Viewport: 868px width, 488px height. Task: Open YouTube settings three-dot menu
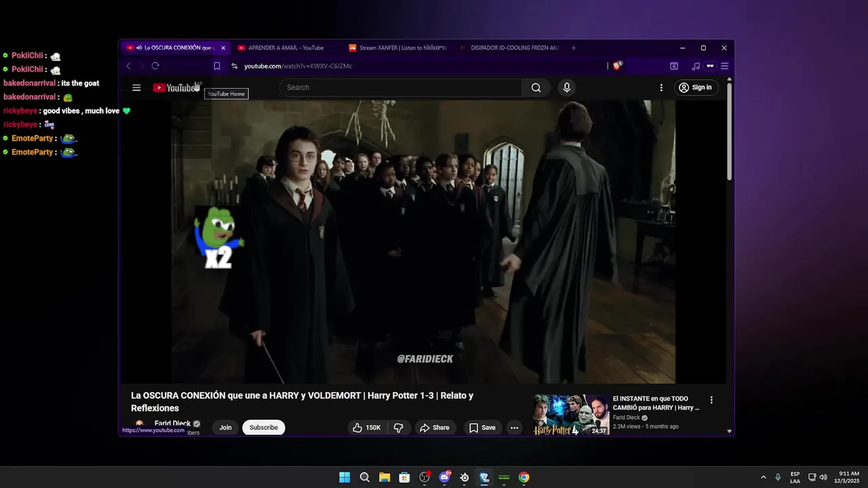click(661, 87)
